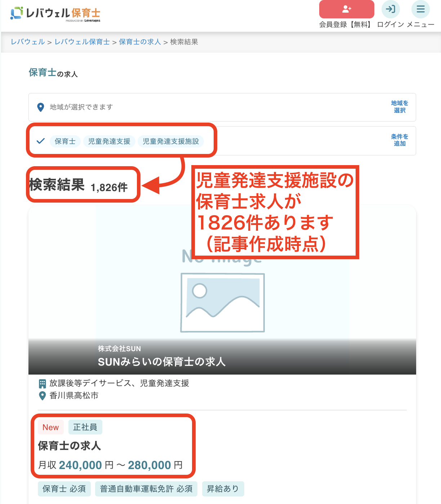Click the 保育士 必須 tag
This screenshot has width=441, height=504.
tap(64, 489)
